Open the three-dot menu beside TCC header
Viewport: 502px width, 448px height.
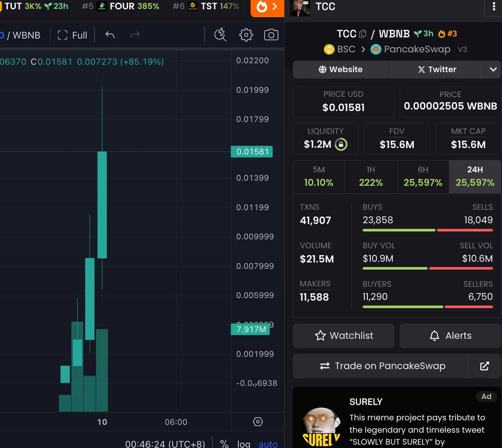pyautogui.click(x=495, y=7)
